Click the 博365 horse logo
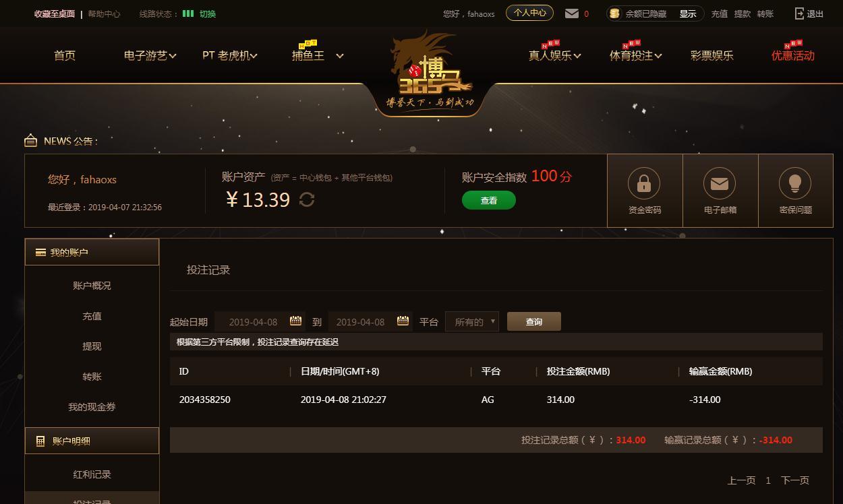 430,71
